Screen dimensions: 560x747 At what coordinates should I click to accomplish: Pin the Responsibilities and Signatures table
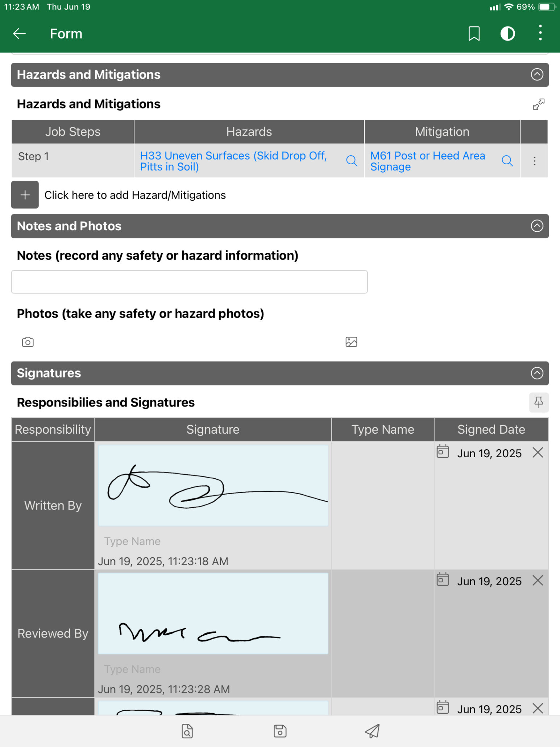tap(539, 402)
